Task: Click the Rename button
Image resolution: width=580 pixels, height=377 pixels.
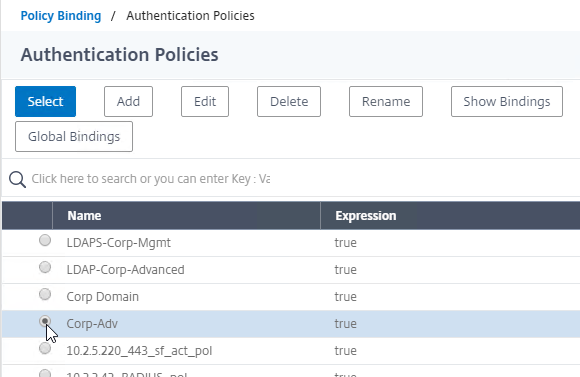Action: click(386, 101)
